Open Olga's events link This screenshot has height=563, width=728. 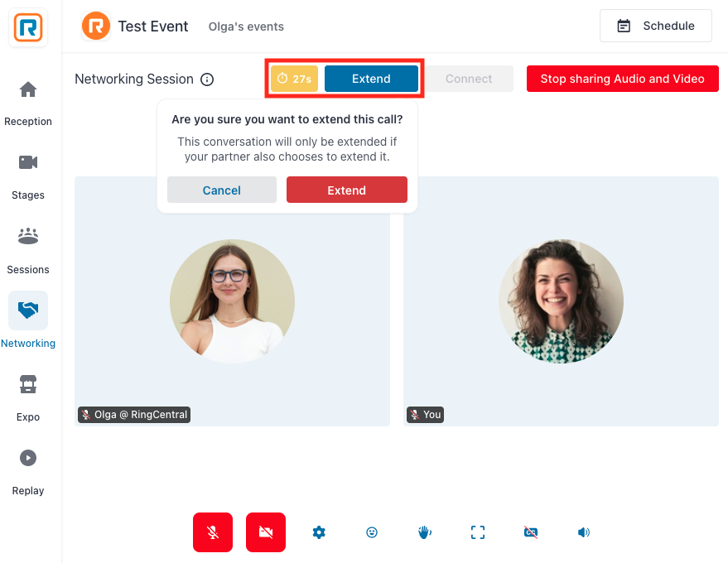pyautogui.click(x=246, y=26)
